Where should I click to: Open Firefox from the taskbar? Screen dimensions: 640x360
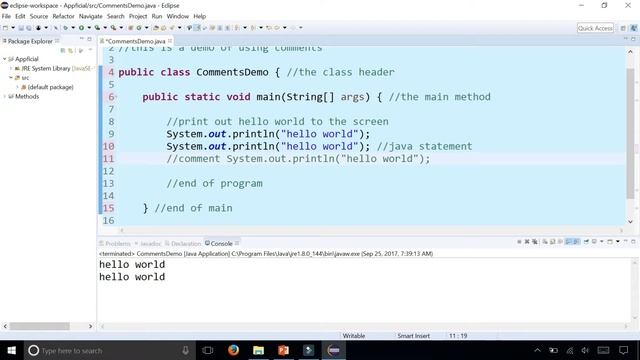click(233, 350)
